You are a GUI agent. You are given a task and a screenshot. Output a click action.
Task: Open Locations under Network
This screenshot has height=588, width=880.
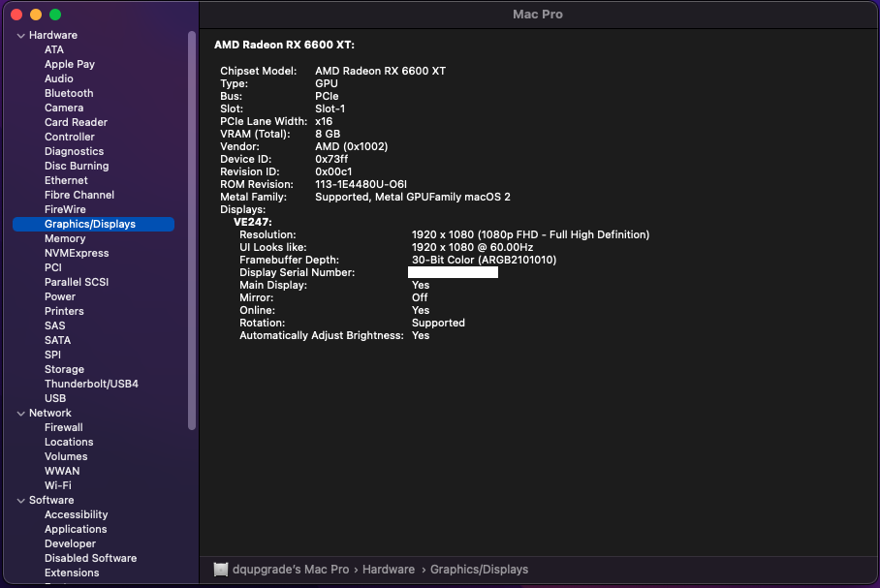(69, 442)
